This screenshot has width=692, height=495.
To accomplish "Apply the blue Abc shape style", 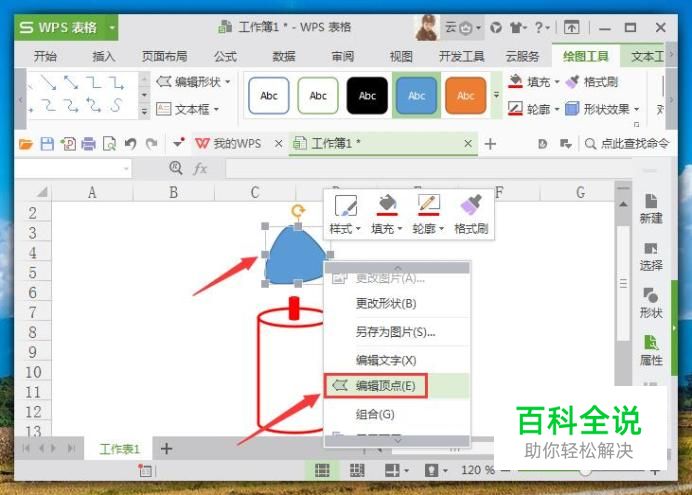I will coord(416,96).
